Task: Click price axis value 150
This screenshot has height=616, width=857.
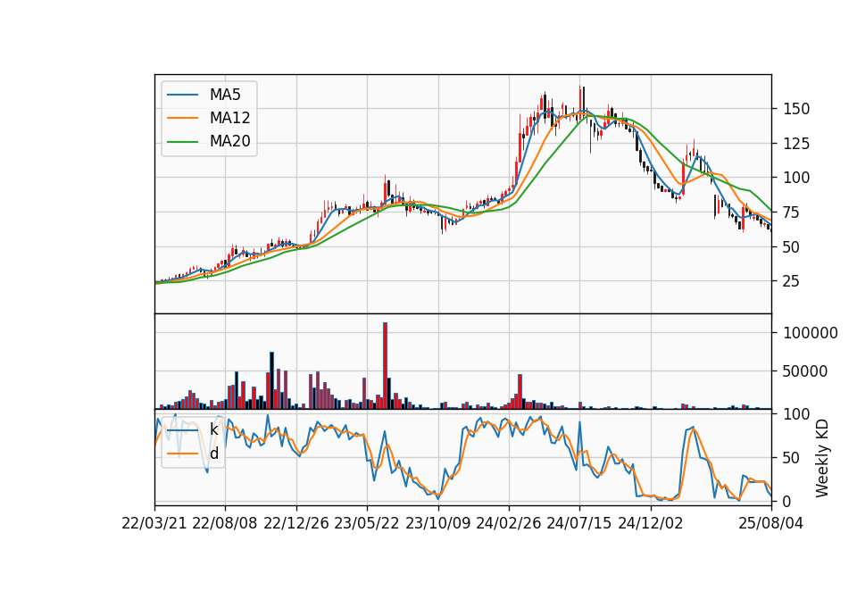Action: tap(796, 109)
